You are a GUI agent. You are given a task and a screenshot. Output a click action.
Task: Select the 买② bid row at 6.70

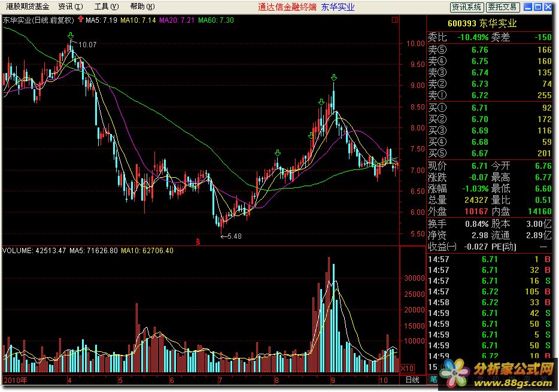pyautogui.click(x=490, y=119)
